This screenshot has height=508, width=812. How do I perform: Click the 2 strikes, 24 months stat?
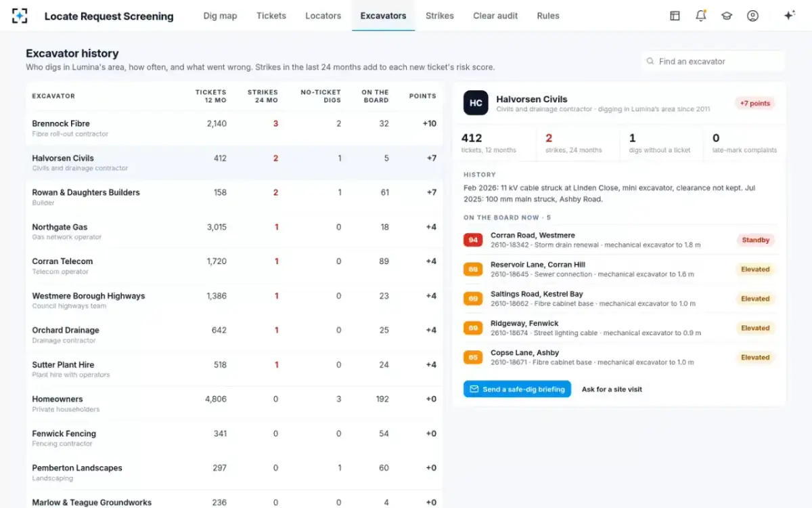coord(579,143)
